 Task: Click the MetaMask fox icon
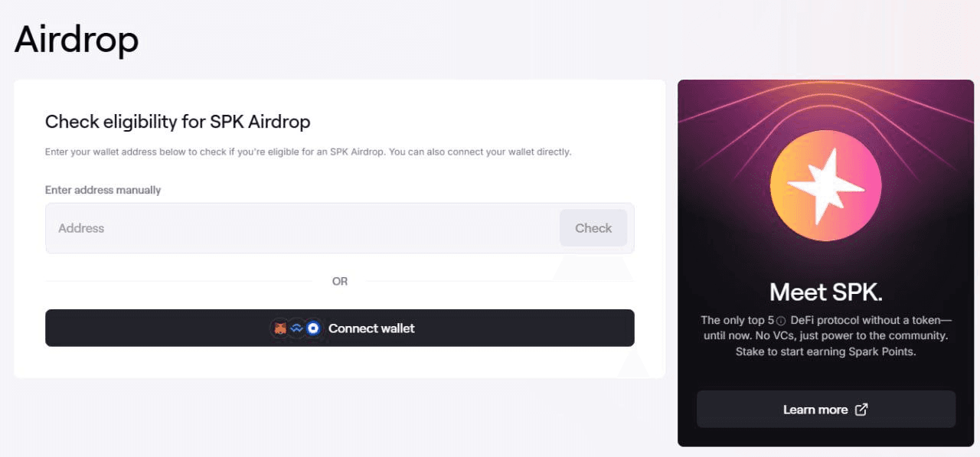[x=281, y=328]
